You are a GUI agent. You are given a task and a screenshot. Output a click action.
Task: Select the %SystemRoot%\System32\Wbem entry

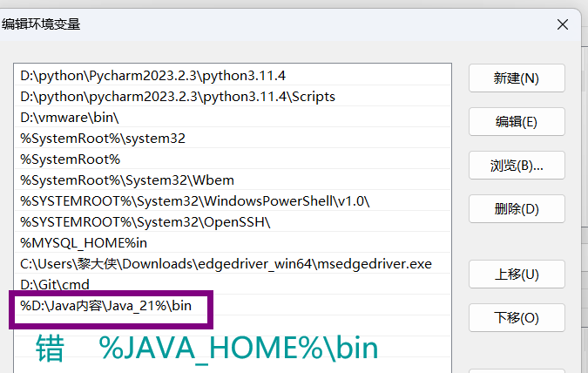(x=232, y=180)
